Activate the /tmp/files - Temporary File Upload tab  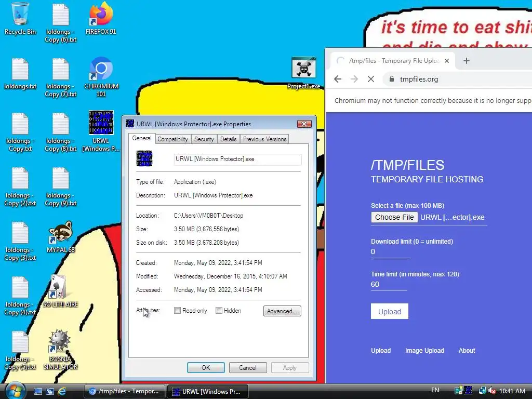393,61
